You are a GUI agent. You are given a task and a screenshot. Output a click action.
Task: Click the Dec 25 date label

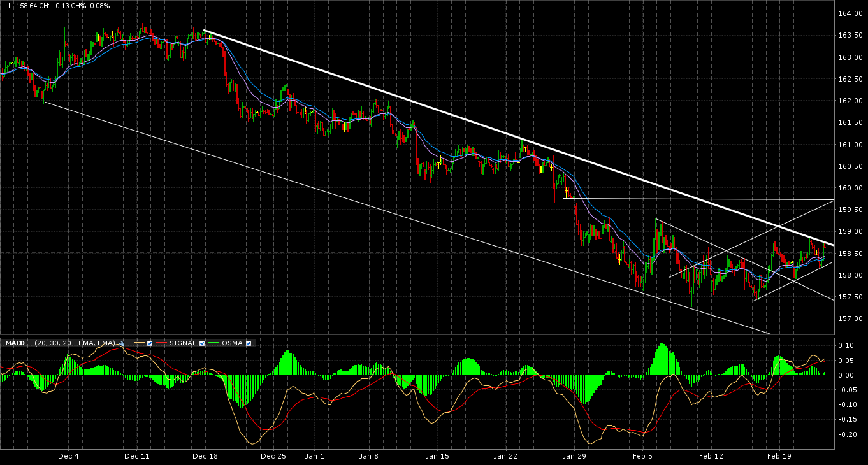coord(273,456)
